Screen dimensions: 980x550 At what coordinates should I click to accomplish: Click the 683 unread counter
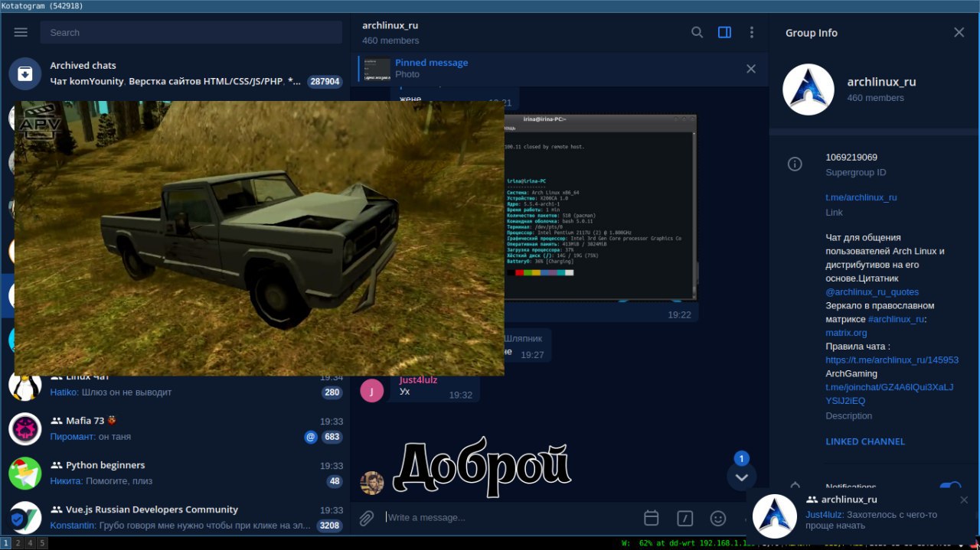coord(332,437)
